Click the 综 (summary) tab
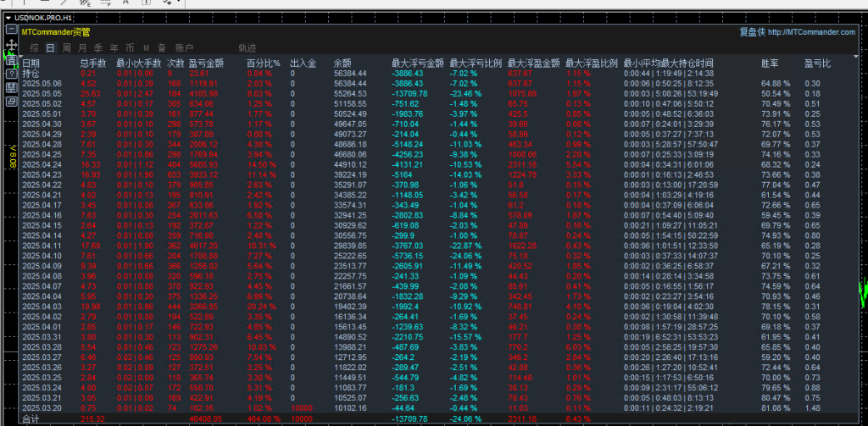The image size is (868, 426). (x=36, y=48)
